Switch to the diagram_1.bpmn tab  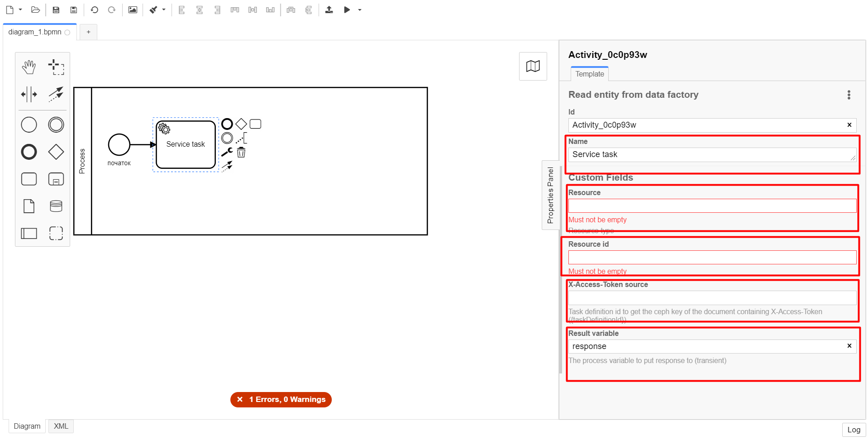coord(39,32)
